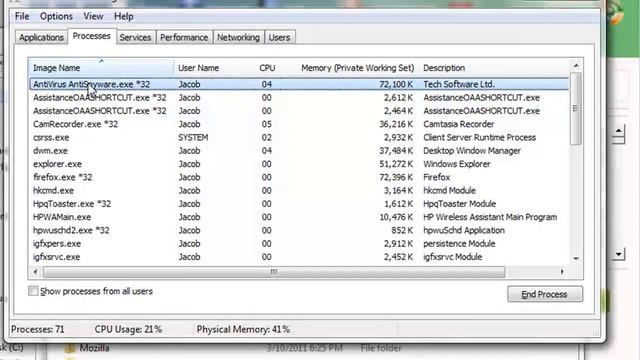Enable Show processes from all users

click(33, 291)
